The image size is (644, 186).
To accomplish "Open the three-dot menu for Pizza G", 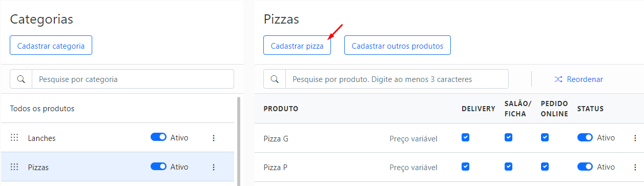I will 635,138.
